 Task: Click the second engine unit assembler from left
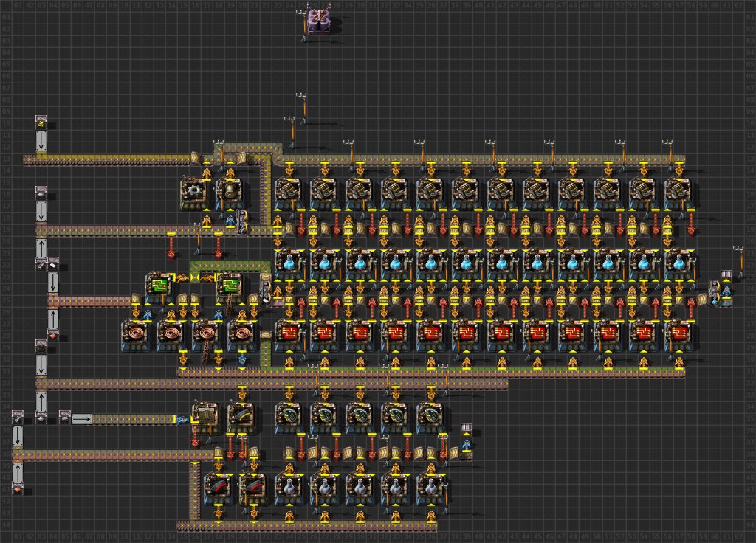point(324,193)
